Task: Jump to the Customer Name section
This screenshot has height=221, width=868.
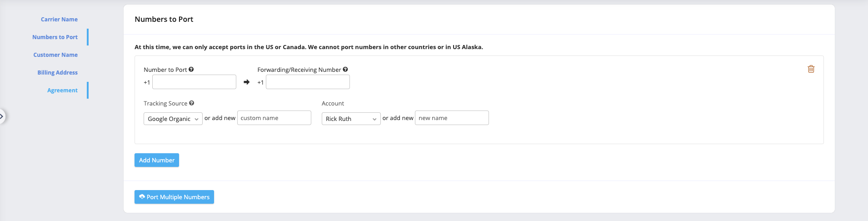Action: pyautogui.click(x=55, y=55)
